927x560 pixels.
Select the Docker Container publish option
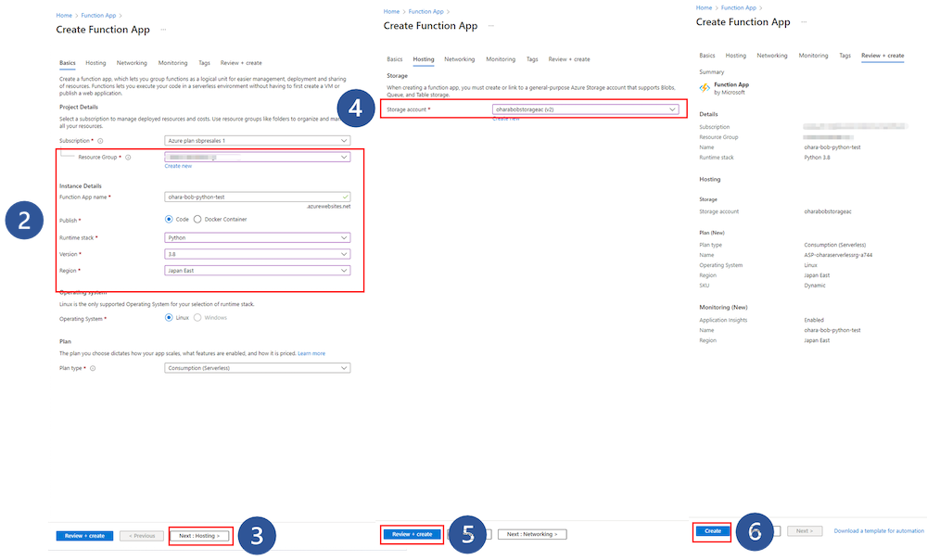(197, 220)
